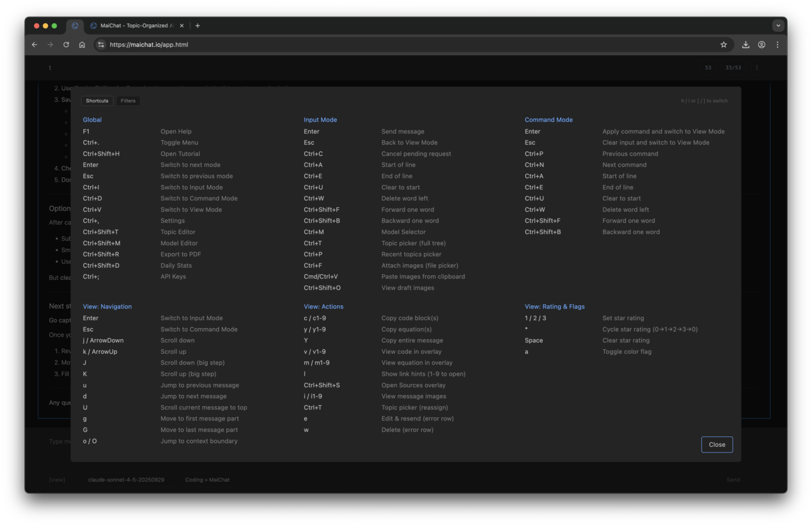Open the claude-sonnet model selector

pyautogui.click(x=126, y=479)
